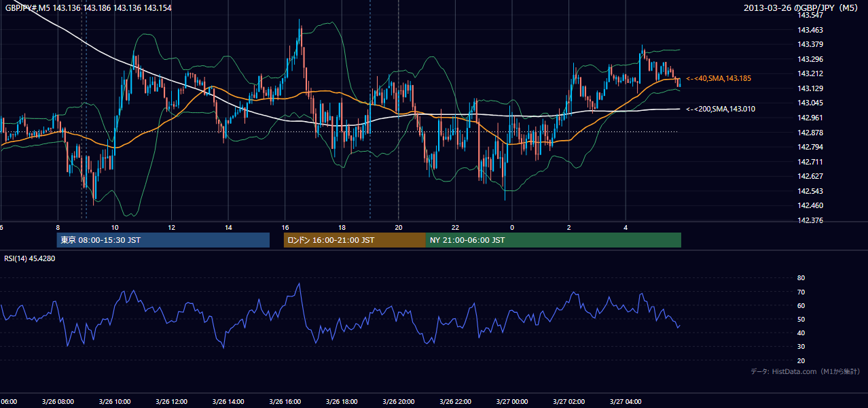Click the 3/26 14:00 time label
This screenshot has height=408, width=868.
click(x=228, y=402)
